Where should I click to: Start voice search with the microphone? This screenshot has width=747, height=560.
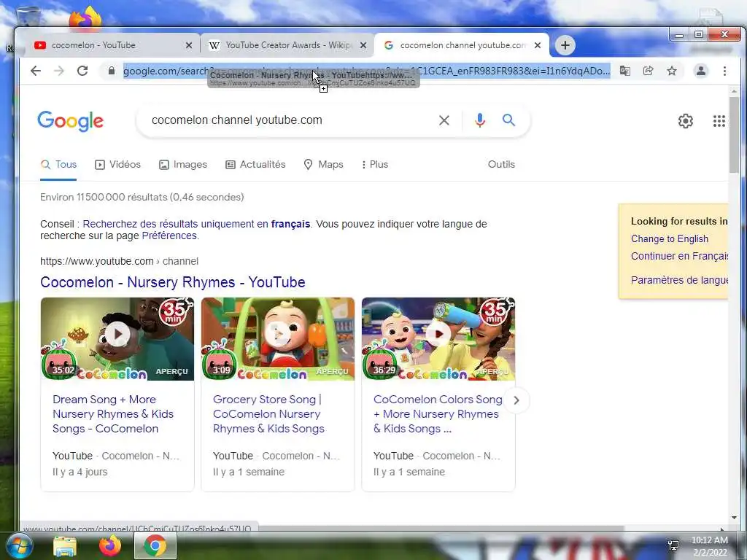click(x=480, y=120)
